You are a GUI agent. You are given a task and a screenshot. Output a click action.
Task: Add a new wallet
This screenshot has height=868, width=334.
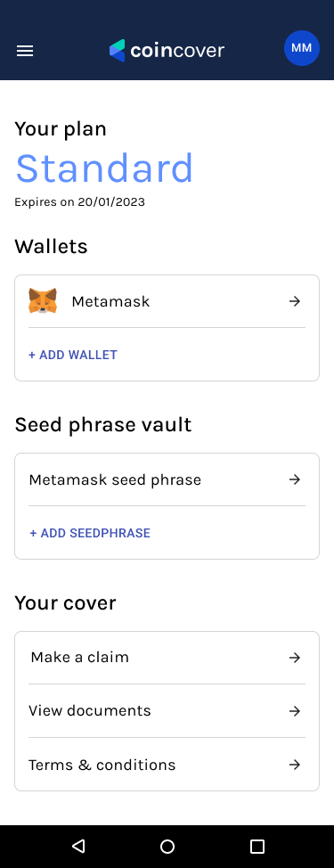(73, 355)
